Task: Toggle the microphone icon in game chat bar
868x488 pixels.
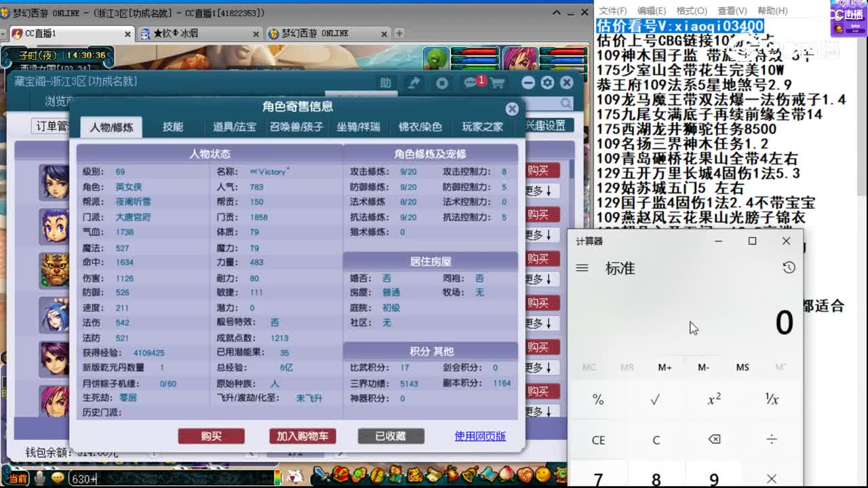Action: pyautogui.click(x=40, y=479)
